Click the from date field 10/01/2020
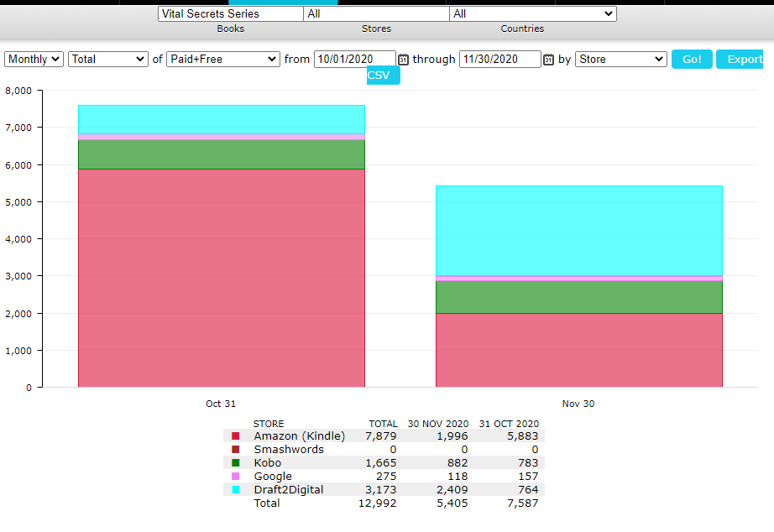 [x=354, y=60]
